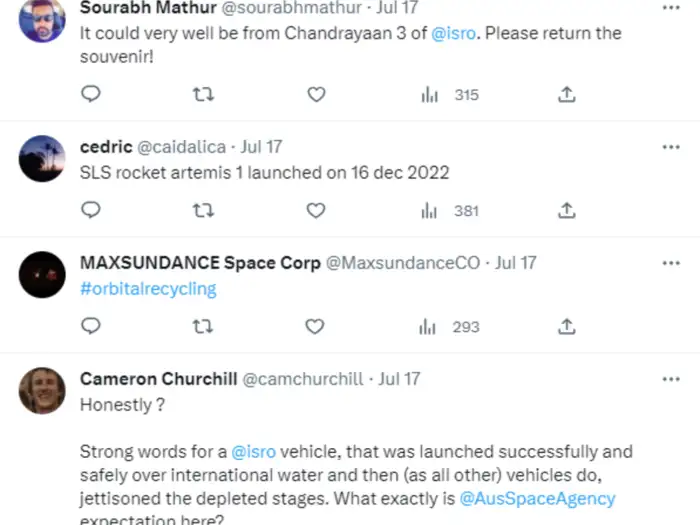This screenshot has width=700, height=525.
Task: Like cedric's SLS rocket tweet
Action: click(316, 211)
